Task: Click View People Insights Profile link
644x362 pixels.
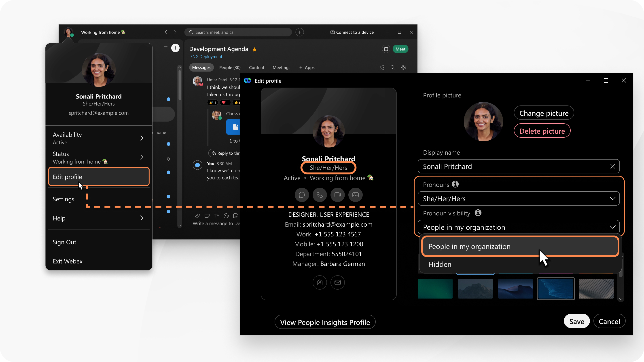Action: point(325,322)
